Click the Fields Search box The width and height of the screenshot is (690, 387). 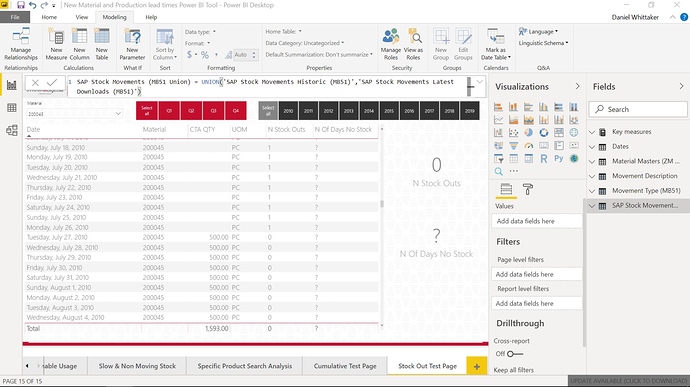click(638, 109)
